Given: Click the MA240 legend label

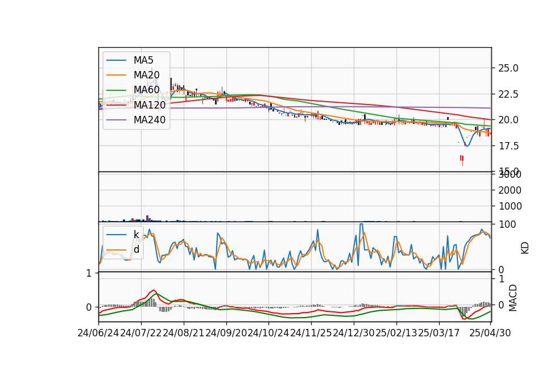Looking at the screenshot, I should pyautogui.click(x=150, y=120).
